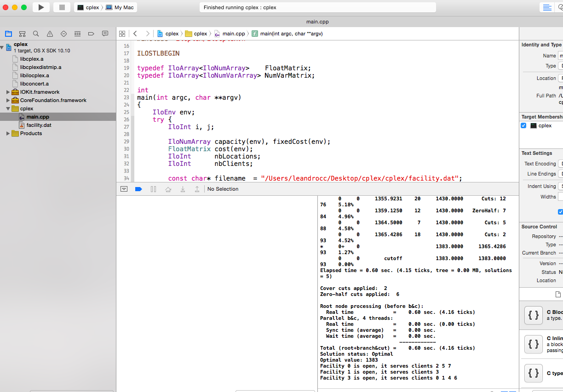Click line 23 in the editor gutter
563x392 pixels.
coord(126,97)
